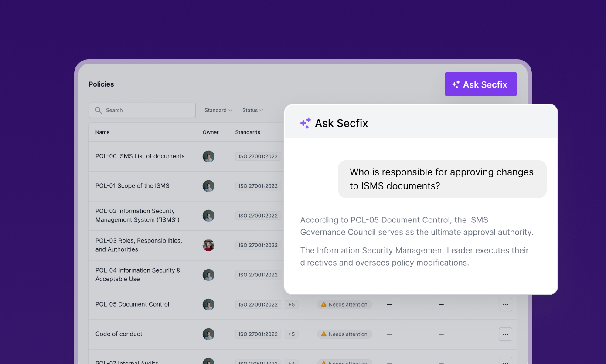Open the POL-00 ISMS List of documents policy
This screenshot has width=606, height=364.
tap(140, 156)
